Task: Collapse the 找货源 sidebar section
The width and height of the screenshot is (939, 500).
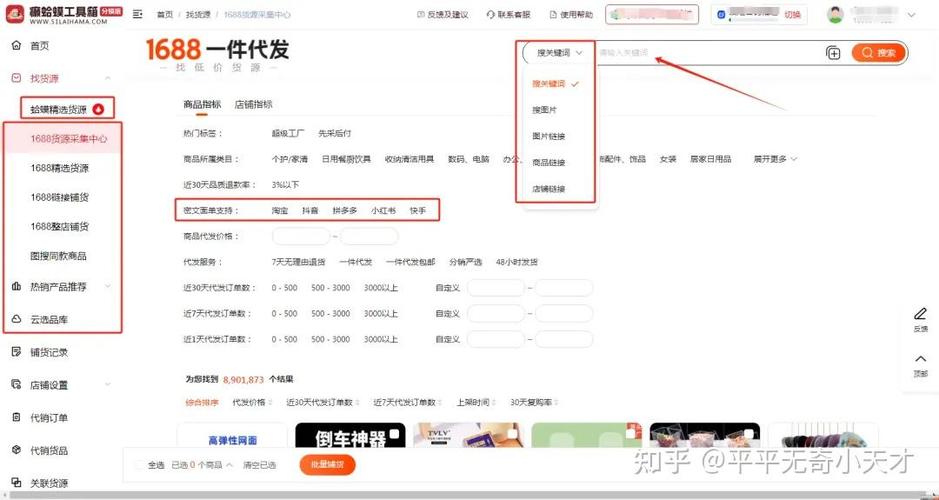Action: tap(108, 78)
